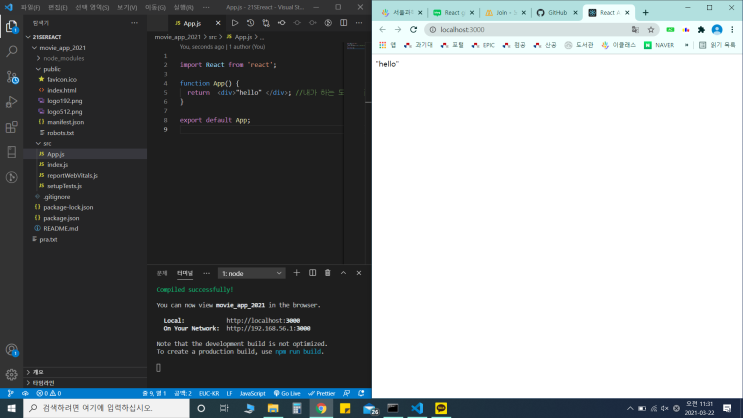The image size is (743, 418).
Task: Open the 실행(R) Run menu
Action: pyautogui.click(x=183, y=8)
